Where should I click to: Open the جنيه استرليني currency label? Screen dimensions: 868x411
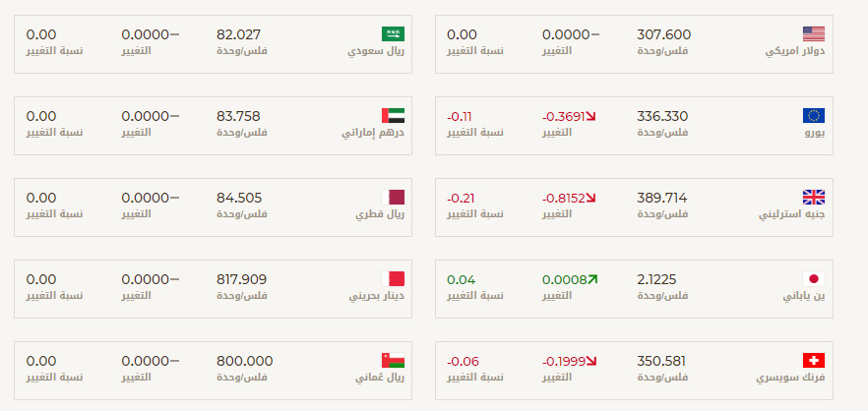[x=791, y=214]
